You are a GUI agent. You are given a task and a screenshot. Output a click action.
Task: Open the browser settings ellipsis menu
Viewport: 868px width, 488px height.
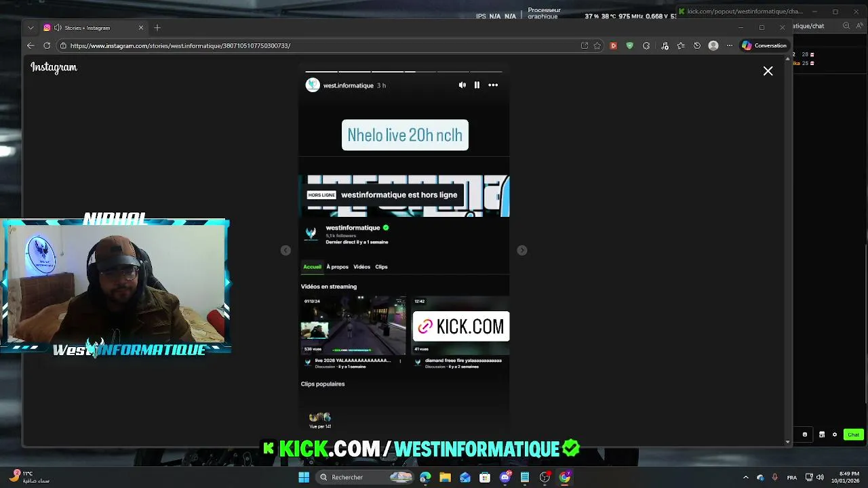[730, 45]
